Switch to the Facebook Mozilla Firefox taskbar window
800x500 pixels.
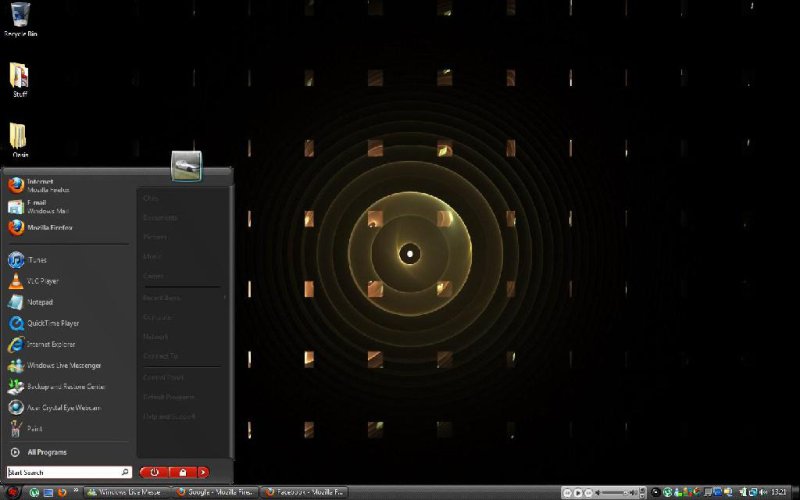304,492
